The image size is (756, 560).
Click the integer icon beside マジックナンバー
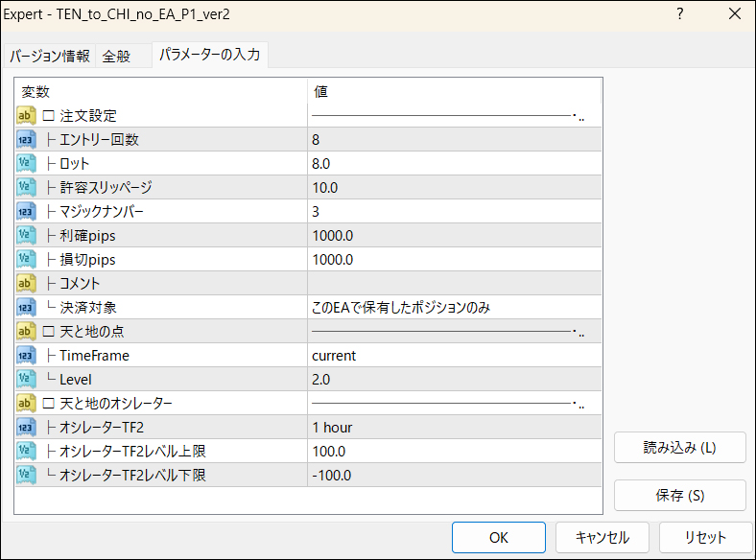27,212
